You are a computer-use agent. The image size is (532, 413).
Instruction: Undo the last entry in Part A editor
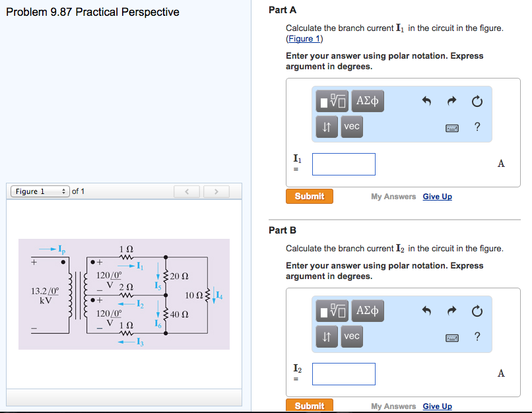[x=426, y=101]
